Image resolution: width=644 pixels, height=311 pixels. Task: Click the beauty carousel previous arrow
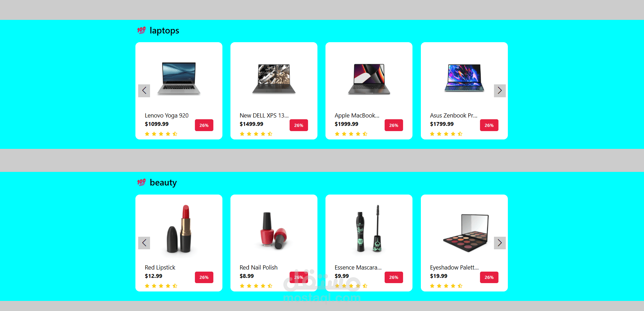pyautogui.click(x=144, y=243)
